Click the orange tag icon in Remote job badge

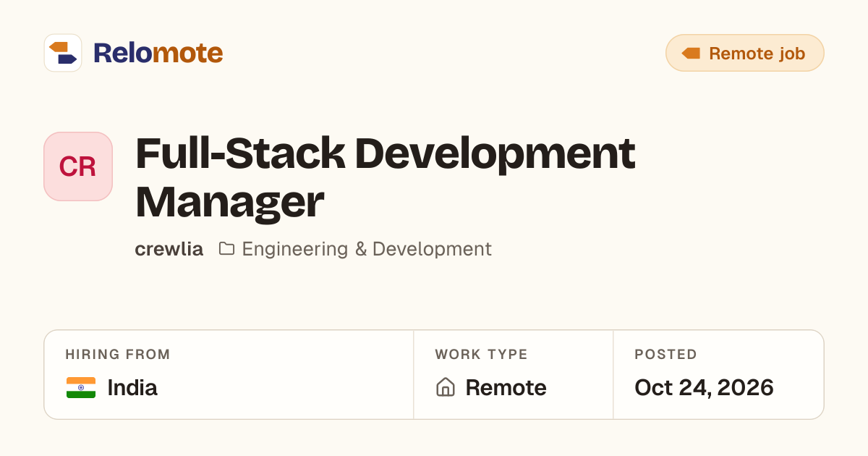click(691, 54)
